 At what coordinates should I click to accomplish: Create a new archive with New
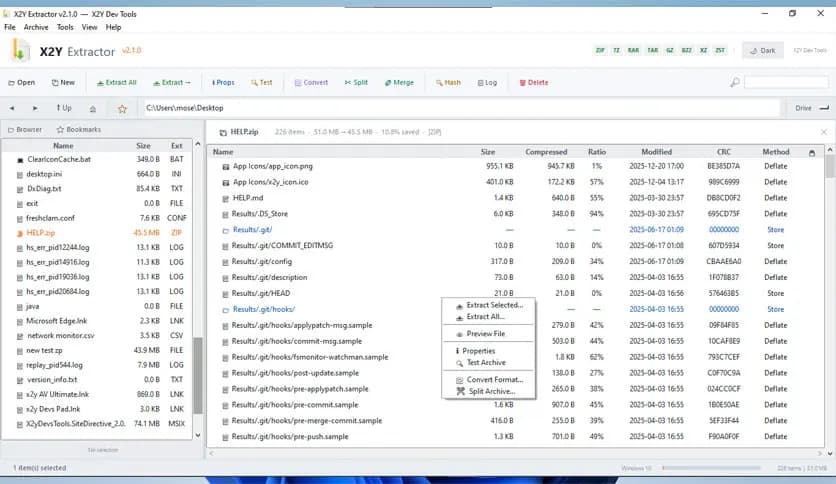click(x=63, y=83)
